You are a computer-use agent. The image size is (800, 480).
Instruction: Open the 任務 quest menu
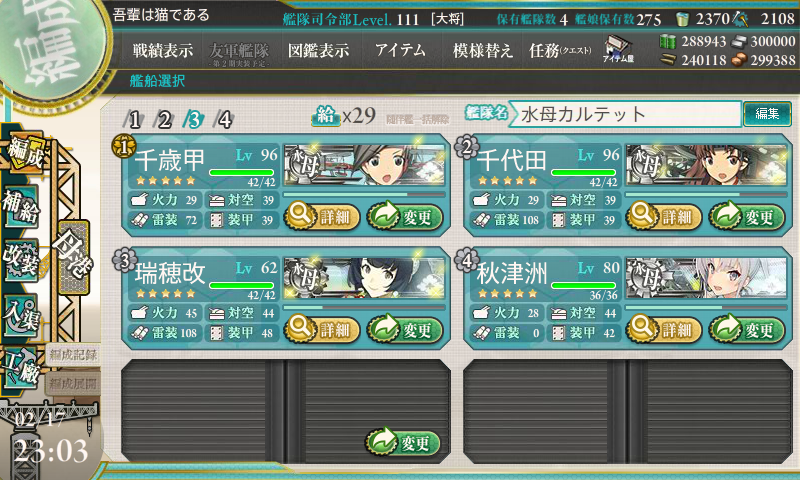[560, 50]
